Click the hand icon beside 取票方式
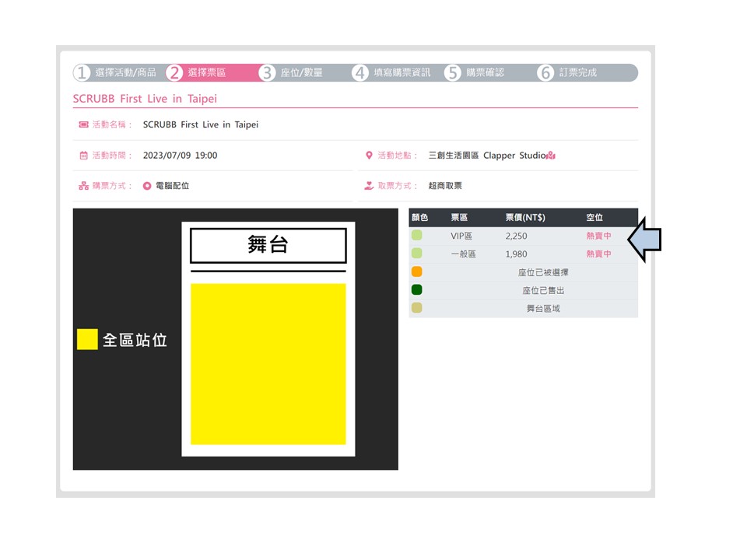Image resolution: width=747 pixels, height=560 pixels. pos(369,186)
